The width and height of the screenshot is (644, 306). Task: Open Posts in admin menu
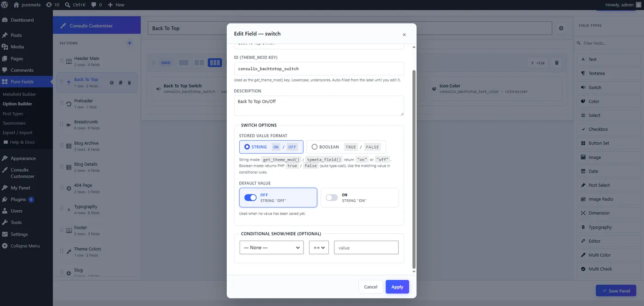tap(26, 35)
